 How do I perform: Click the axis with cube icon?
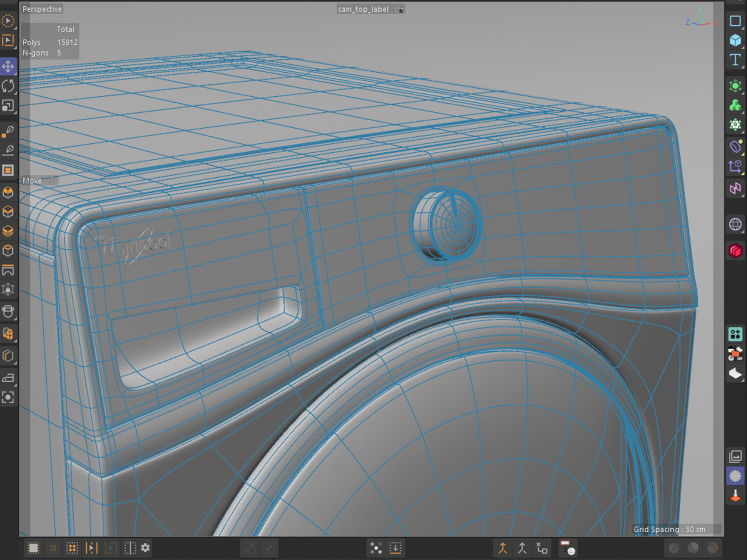[735, 166]
